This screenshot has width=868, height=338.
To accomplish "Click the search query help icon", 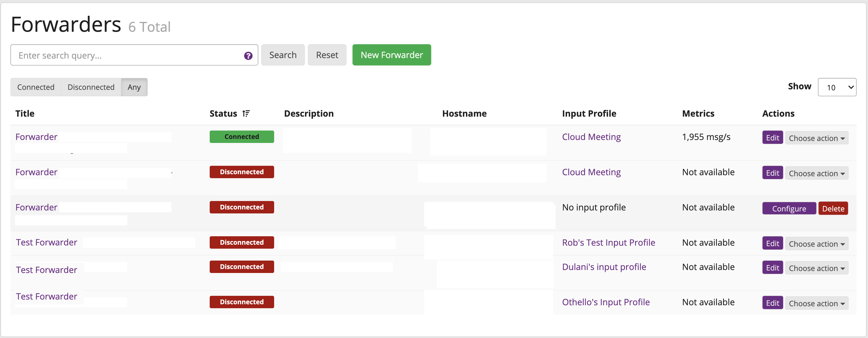I will coord(248,56).
